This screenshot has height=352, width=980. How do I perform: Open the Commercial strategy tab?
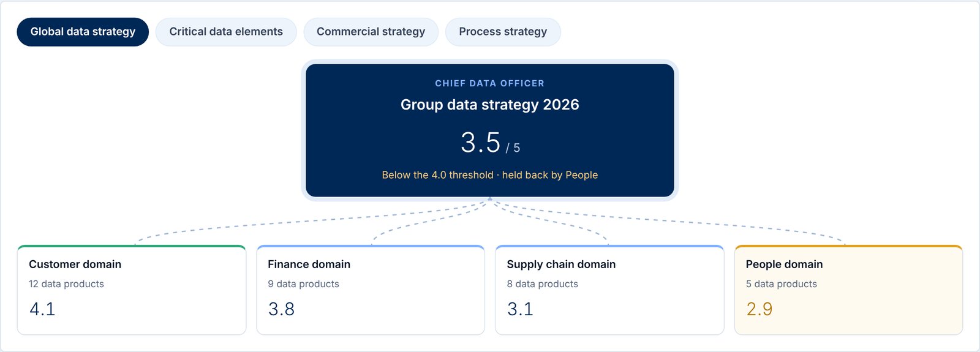tap(371, 32)
